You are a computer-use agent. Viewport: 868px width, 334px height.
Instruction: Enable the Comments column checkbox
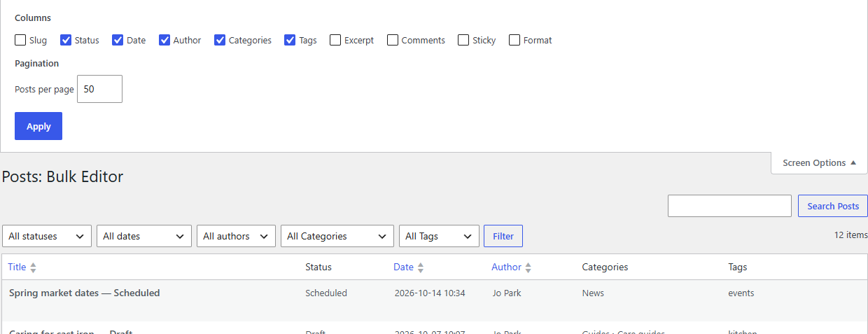point(393,40)
